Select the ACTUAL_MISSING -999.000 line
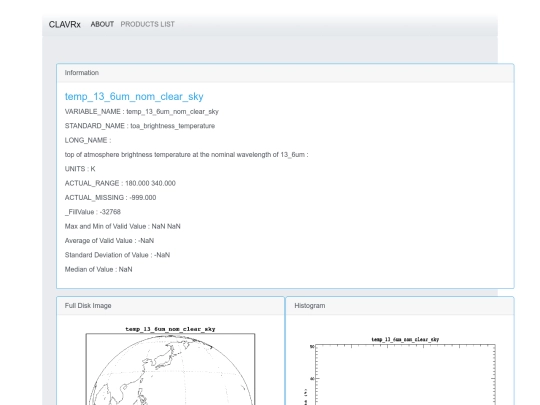The height and width of the screenshot is (405, 540). coord(110,198)
